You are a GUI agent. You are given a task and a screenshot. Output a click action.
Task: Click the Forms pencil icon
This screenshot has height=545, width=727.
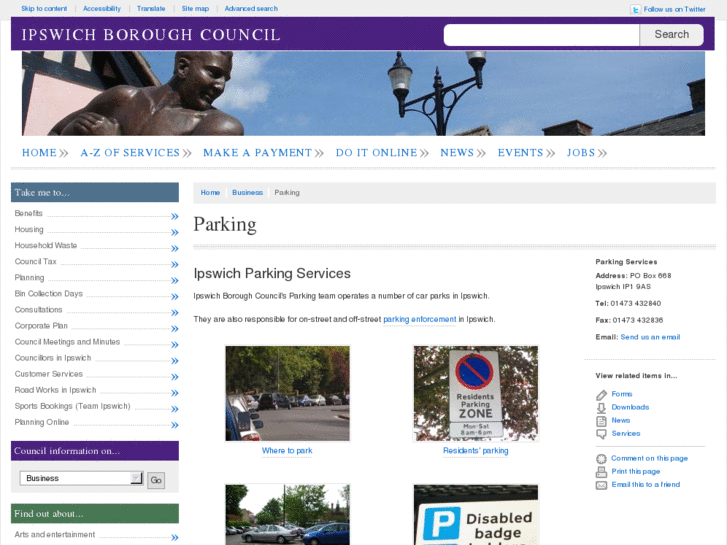[x=601, y=395]
